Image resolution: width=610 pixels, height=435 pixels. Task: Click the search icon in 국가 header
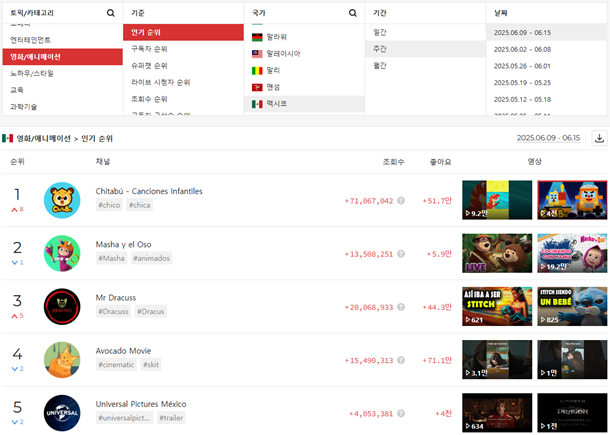[352, 13]
